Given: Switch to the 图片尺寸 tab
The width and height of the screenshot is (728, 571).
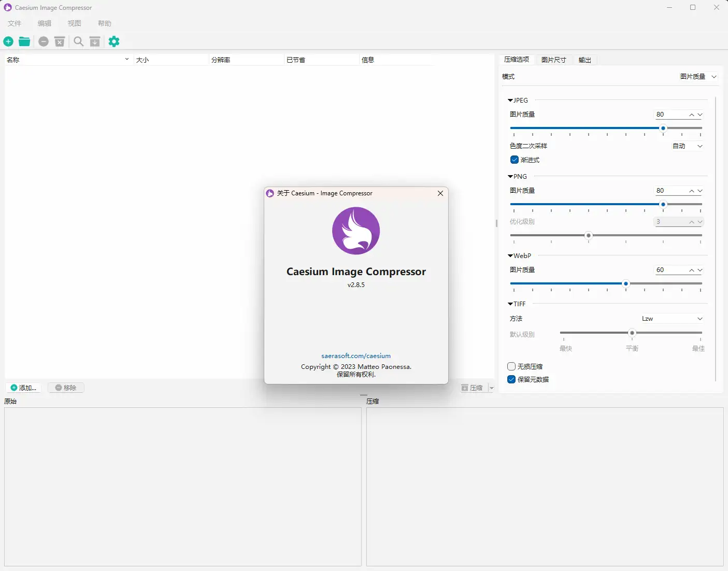Looking at the screenshot, I should [554, 60].
